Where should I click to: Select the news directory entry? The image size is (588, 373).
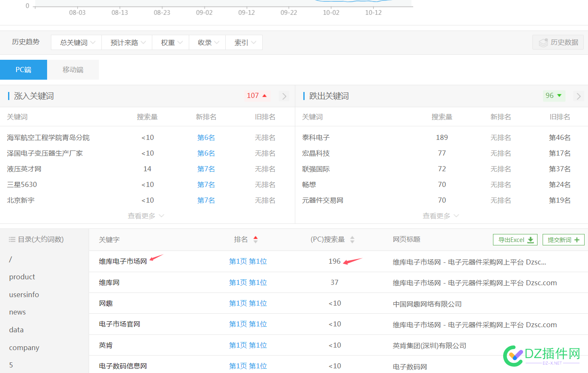[17, 312]
